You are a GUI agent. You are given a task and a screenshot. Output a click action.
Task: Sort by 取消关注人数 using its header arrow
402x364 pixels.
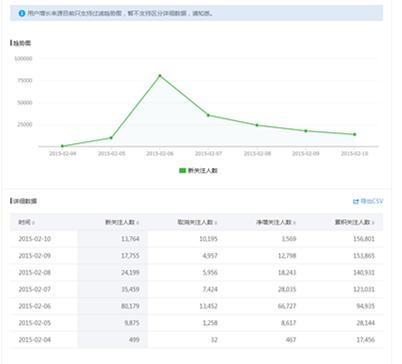coord(216,223)
